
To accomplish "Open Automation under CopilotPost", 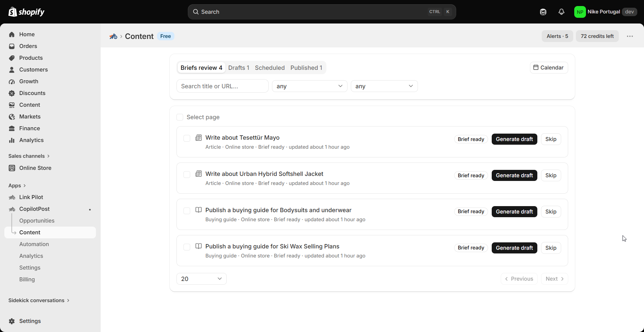I will coord(34,244).
